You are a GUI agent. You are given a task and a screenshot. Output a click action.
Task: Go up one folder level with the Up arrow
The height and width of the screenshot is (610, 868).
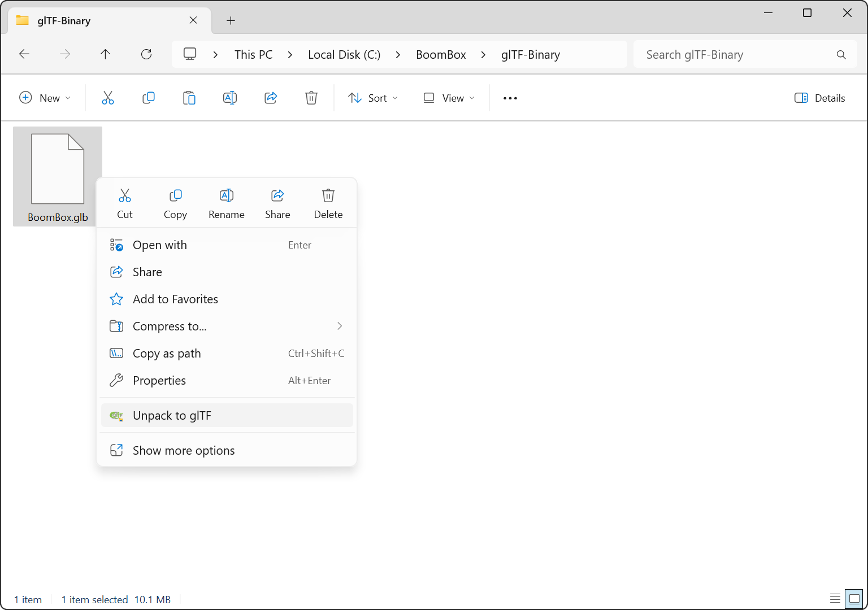105,54
